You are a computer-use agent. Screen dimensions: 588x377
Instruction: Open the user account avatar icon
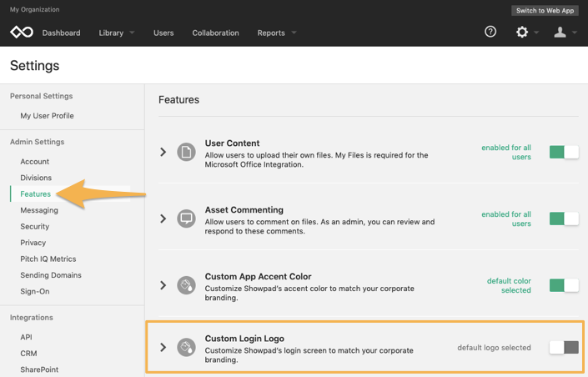pos(560,33)
